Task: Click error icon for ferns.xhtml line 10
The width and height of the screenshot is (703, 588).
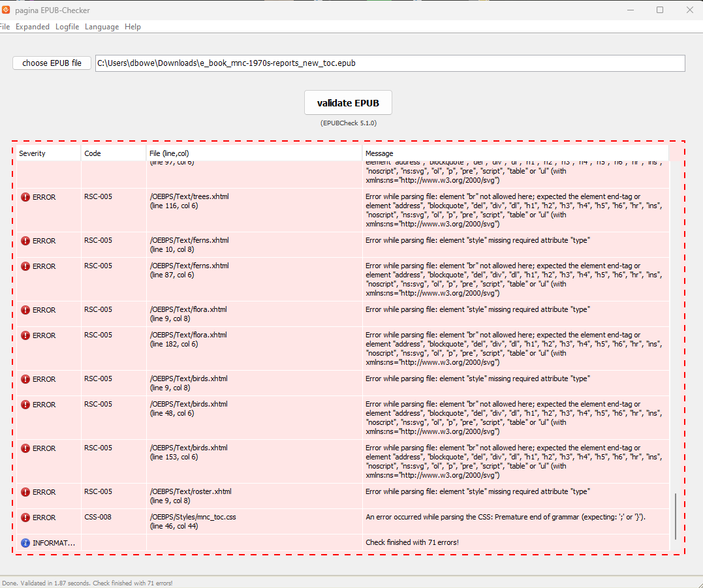Action: click(x=25, y=241)
